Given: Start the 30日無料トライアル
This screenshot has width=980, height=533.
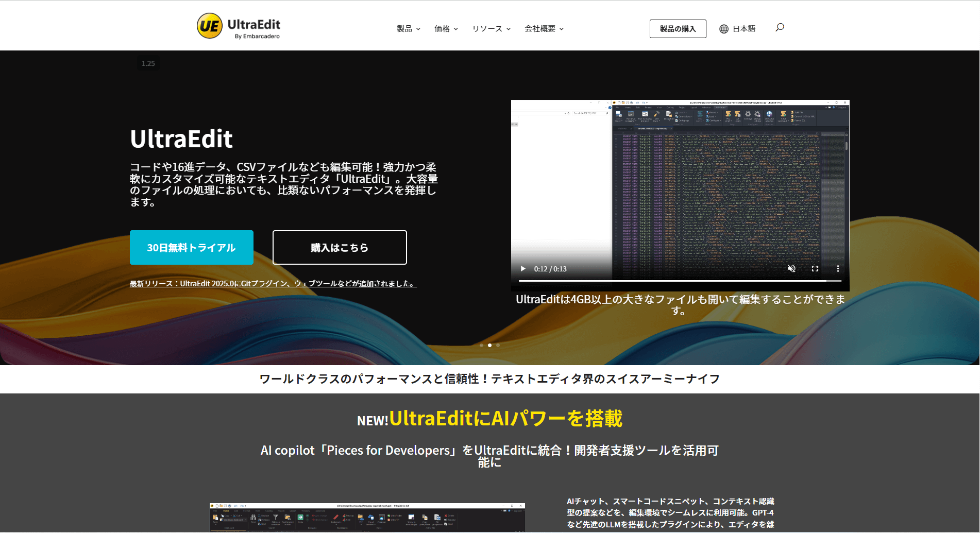Looking at the screenshot, I should pyautogui.click(x=191, y=248).
